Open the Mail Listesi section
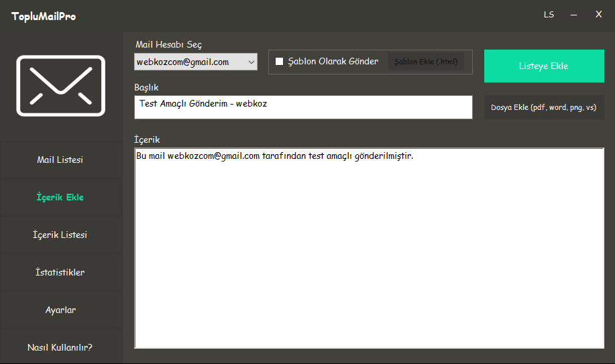 point(60,160)
